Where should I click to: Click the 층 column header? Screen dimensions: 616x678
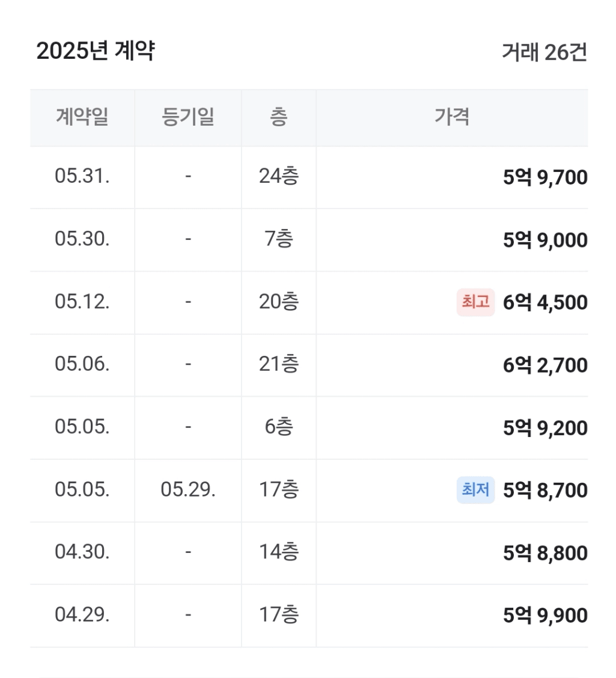tap(279, 117)
